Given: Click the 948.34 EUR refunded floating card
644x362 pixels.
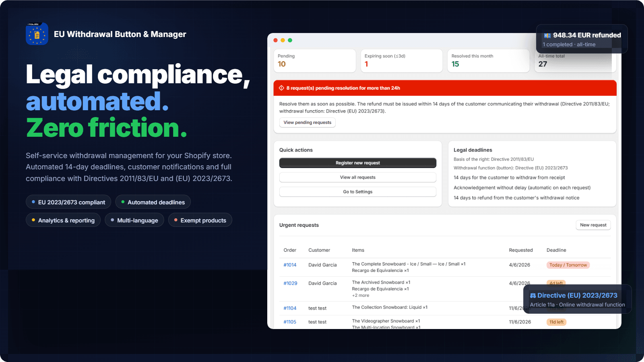Looking at the screenshot, I should click(582, 39).
